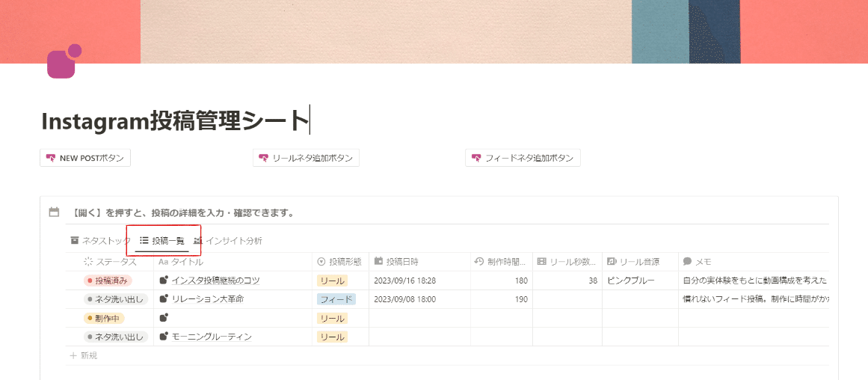Open the 投稿形態 column header menu
Image resolution: width=868 pixels, height=380 pixels.
coord(340,262)
